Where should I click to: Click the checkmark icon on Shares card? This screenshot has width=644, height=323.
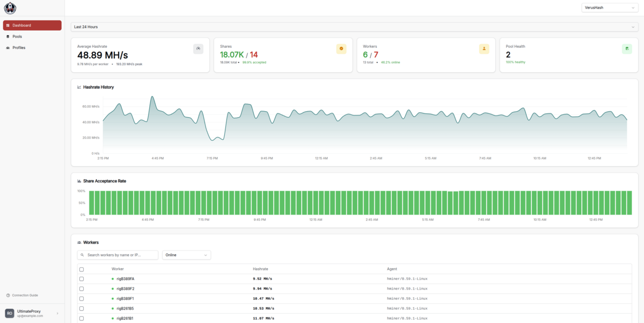coord(341,48)
